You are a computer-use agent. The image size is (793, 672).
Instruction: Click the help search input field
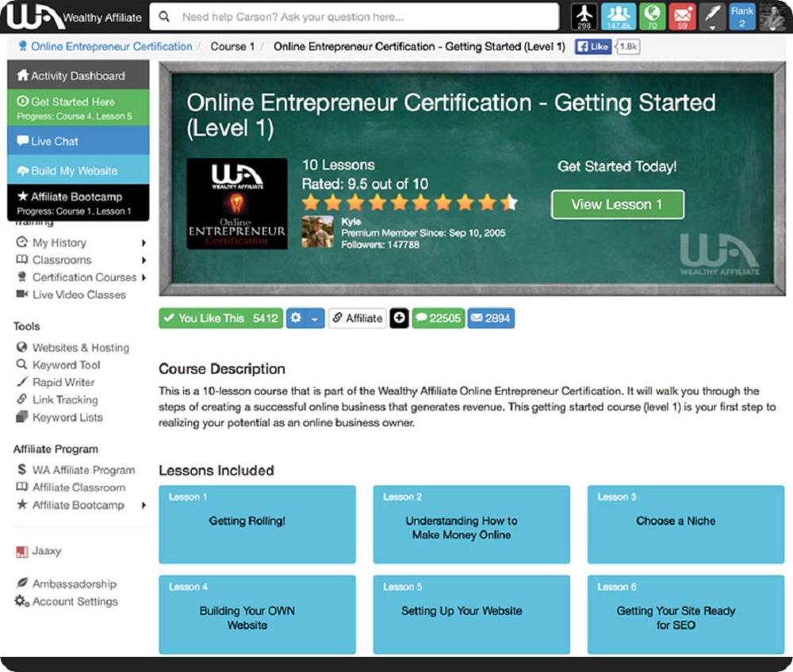[x=354, y=17]
